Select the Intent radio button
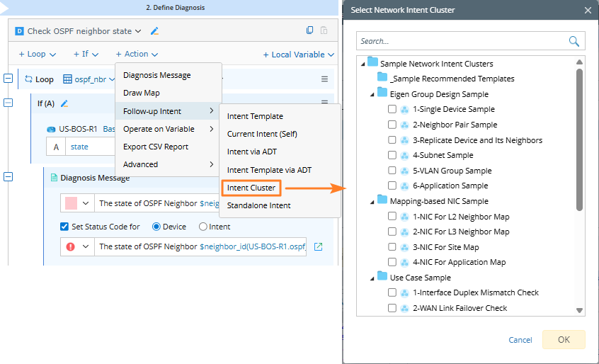599x364 pixels. 203,227
